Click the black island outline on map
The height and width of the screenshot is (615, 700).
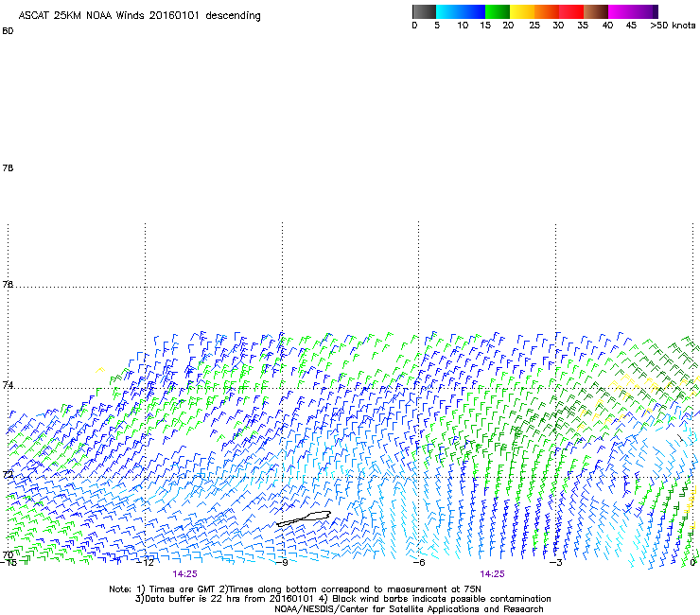(x=304, y=518)
